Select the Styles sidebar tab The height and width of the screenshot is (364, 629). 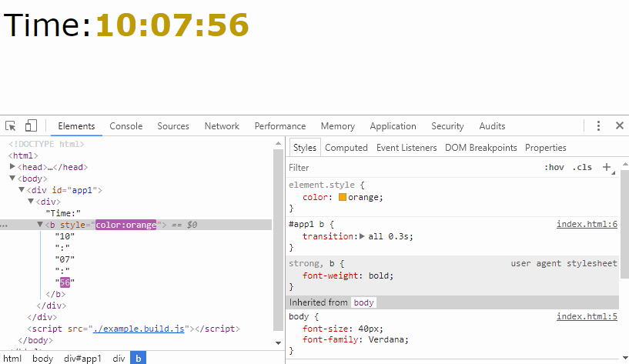(x=304, y=148)
